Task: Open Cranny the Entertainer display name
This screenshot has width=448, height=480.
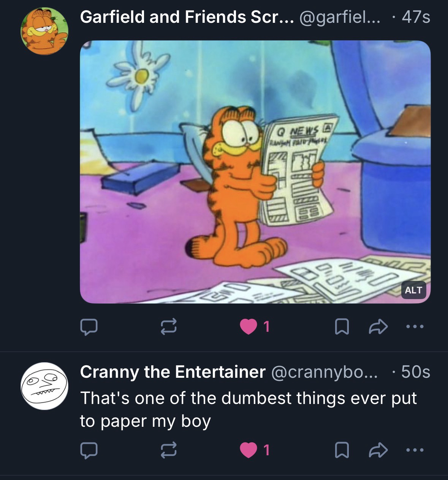Action: 173,372
